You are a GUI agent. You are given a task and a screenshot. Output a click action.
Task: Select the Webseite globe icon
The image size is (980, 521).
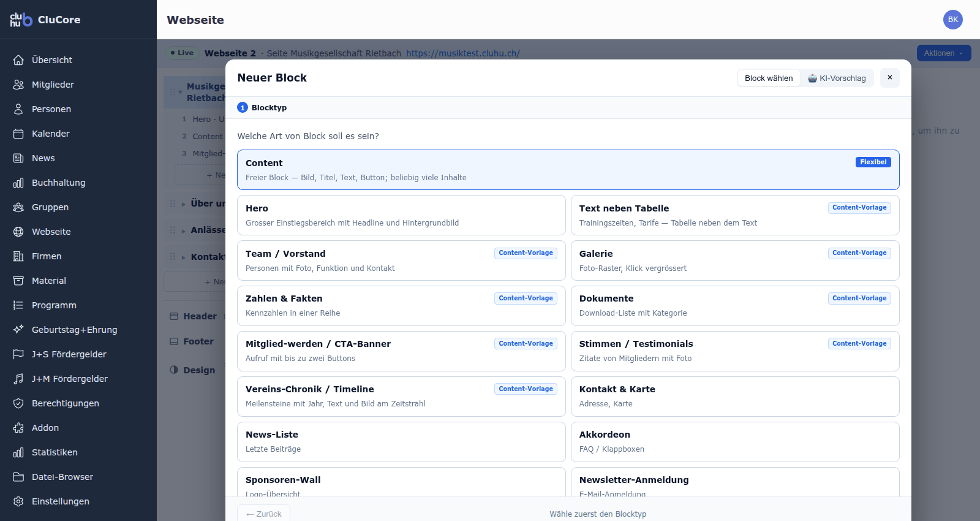click(18, 232)
